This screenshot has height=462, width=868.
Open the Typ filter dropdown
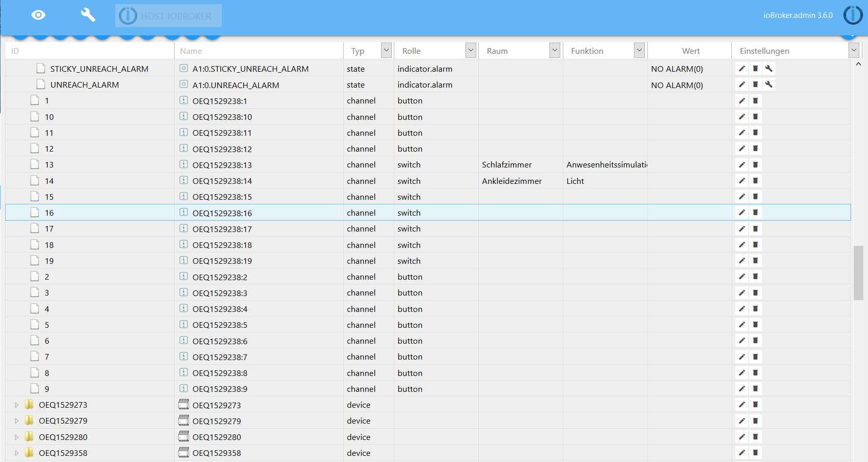(386, 50)
